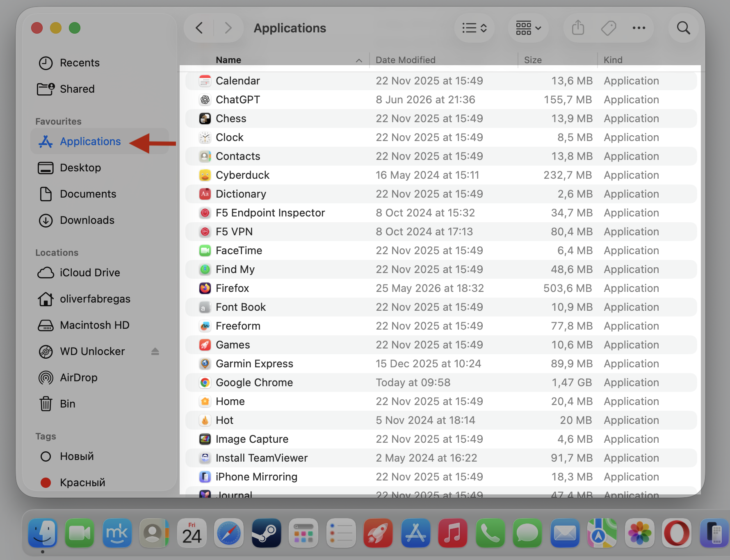This screenshot has height=560, width=730.
Task: Open iCloud Drive location
Action: pyautogui.click(x=100, y=273)
